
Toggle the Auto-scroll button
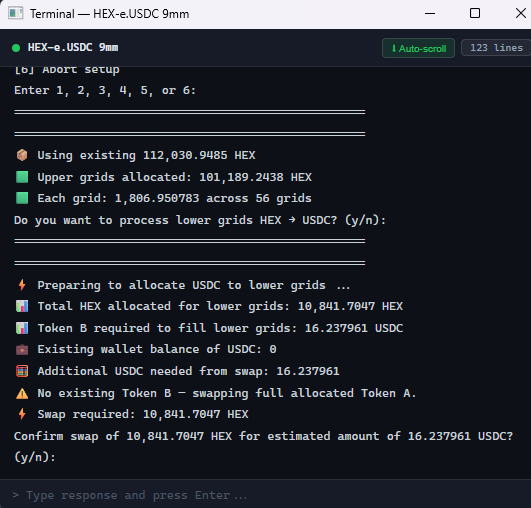coord(418,48)
